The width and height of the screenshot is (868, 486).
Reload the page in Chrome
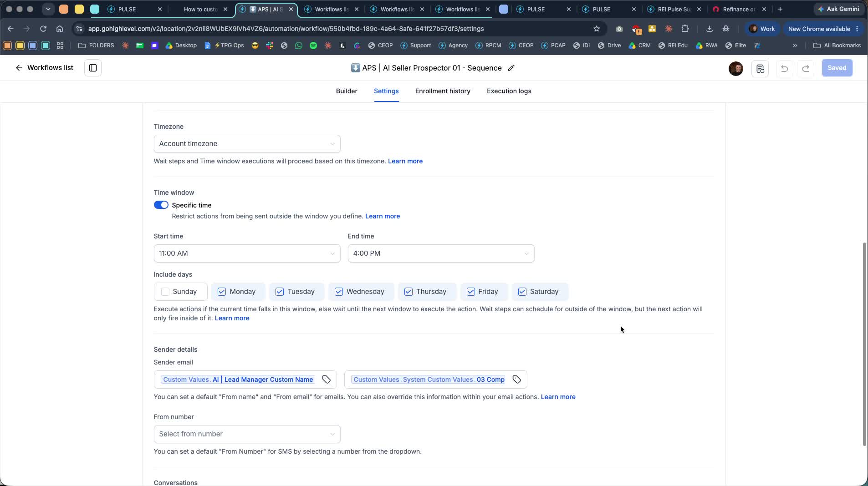tap(43, 29)
